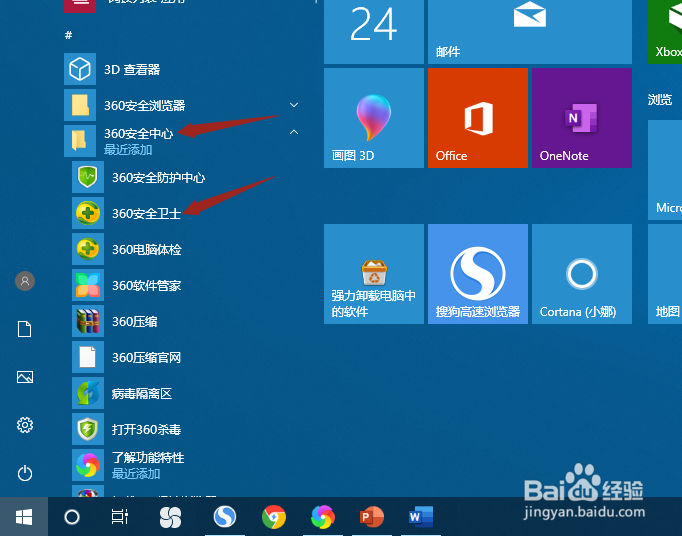The width and height of the screenshot is (682, 536).
Task: Click the 病毒隔离区 list label
Action: coord(142,394)
